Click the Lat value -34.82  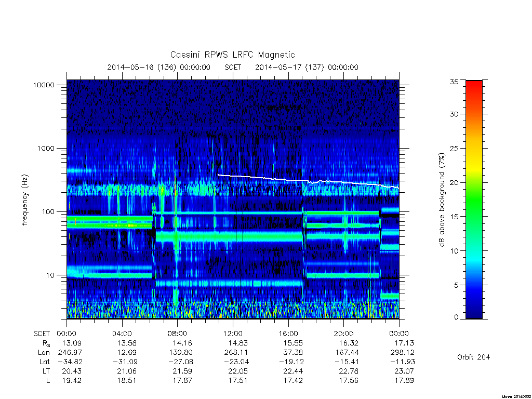click(x=70, y=362)
